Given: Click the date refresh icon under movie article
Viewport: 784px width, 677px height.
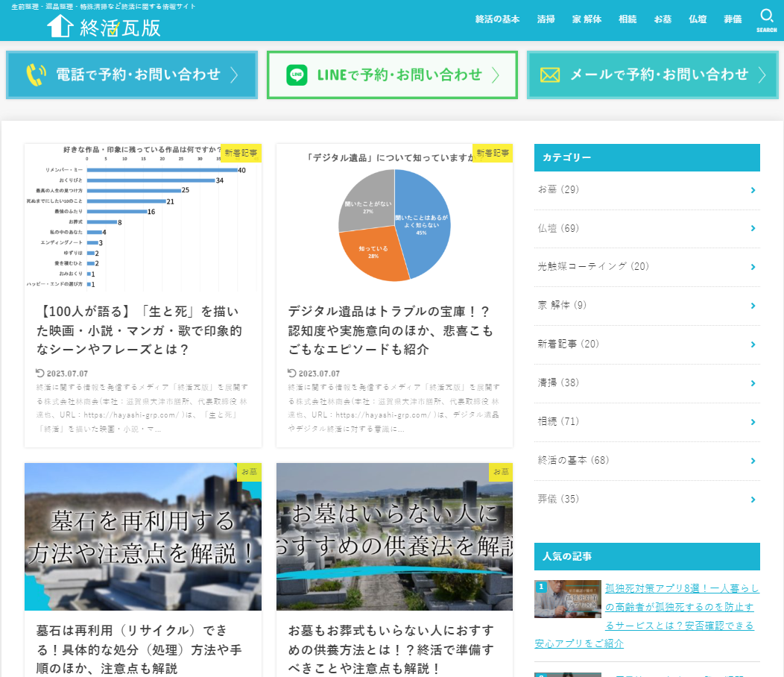Looking at the screenshot, I should click(40, 373).
